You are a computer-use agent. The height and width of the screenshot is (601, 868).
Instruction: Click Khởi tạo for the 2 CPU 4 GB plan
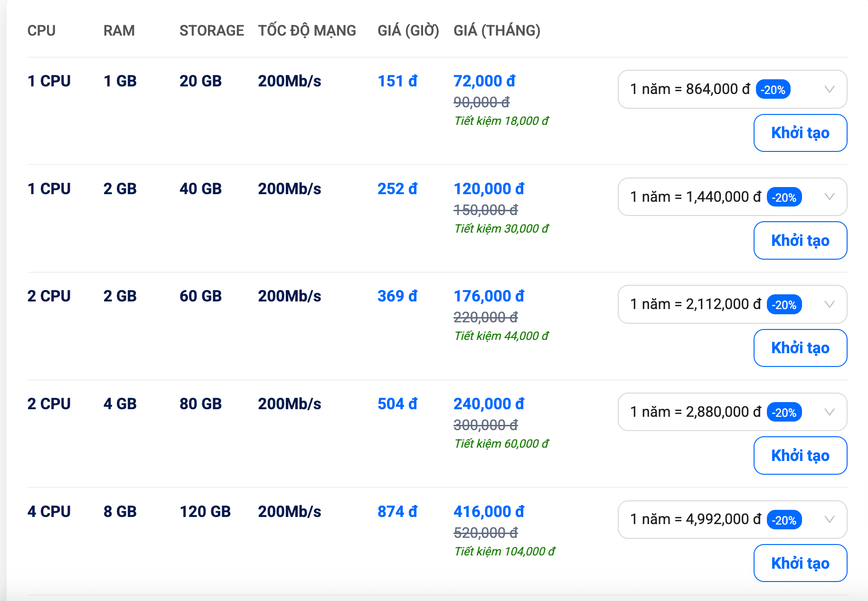[800, 456]
